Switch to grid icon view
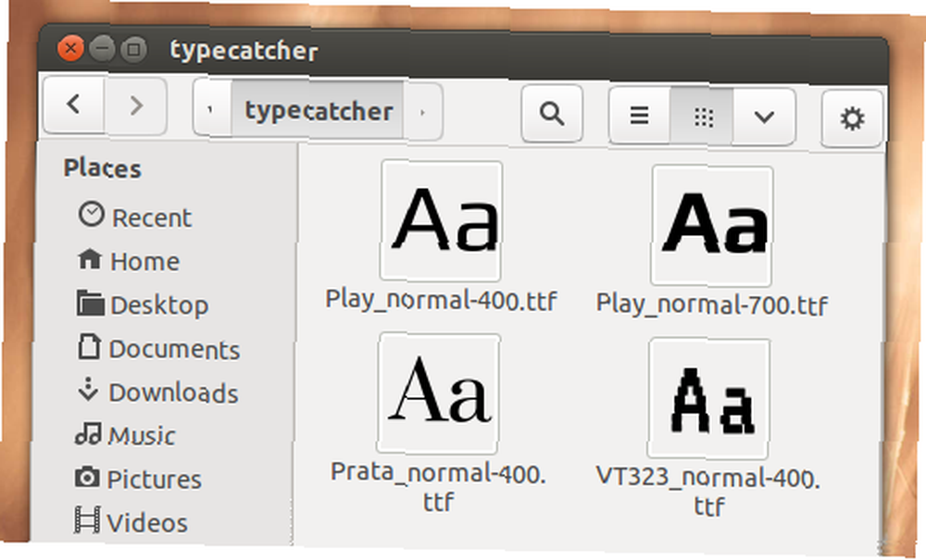Viewport: 926px width, 560px height. click(x=703, y=117)
